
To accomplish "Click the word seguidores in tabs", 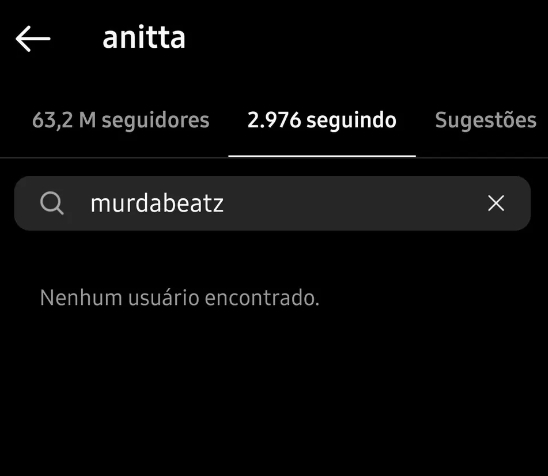I will (x=156, y=121).
